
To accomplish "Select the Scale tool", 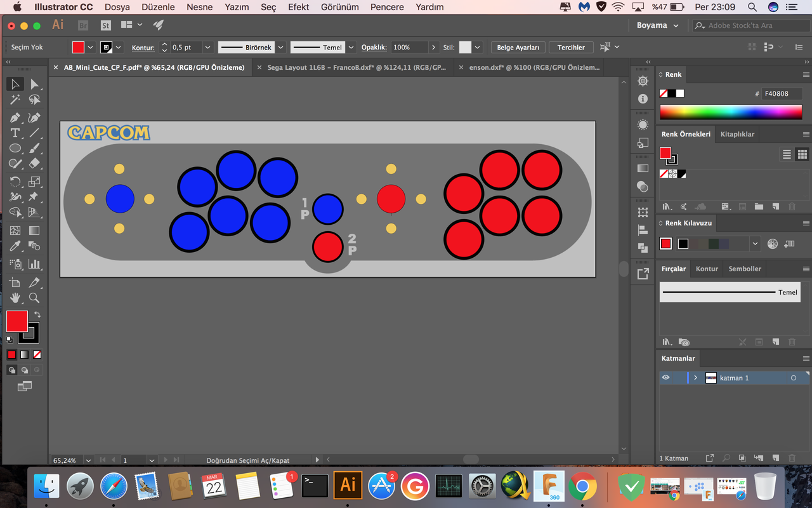I will pyautogui.click(x=34, y=182).
